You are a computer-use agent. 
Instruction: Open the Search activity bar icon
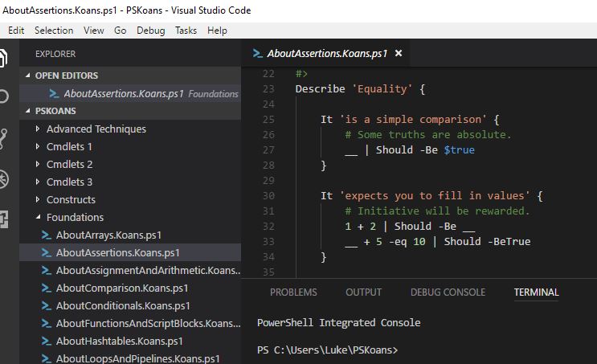point(3,96)
